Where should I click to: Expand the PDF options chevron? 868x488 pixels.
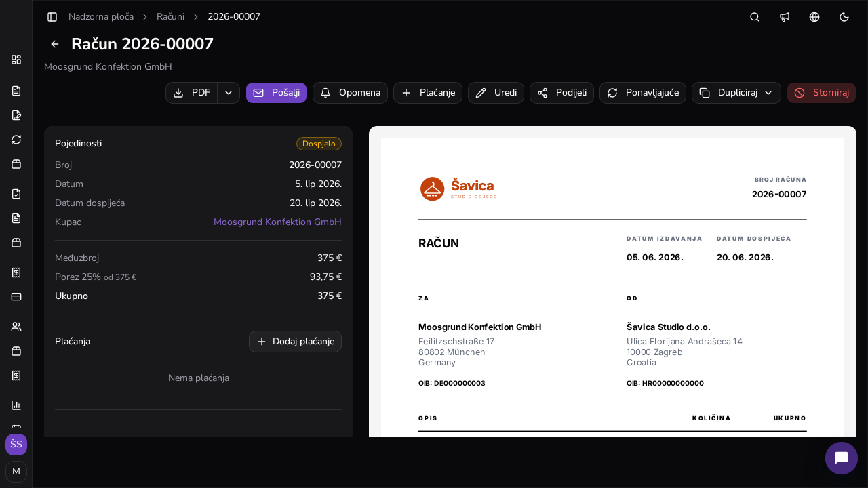(229, 93)
